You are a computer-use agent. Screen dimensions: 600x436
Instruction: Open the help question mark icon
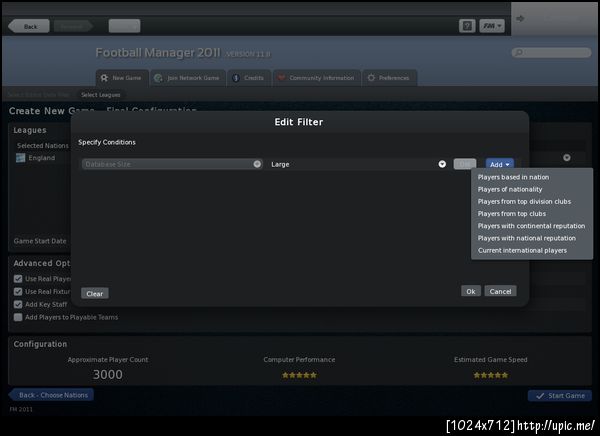coord(467,26)
